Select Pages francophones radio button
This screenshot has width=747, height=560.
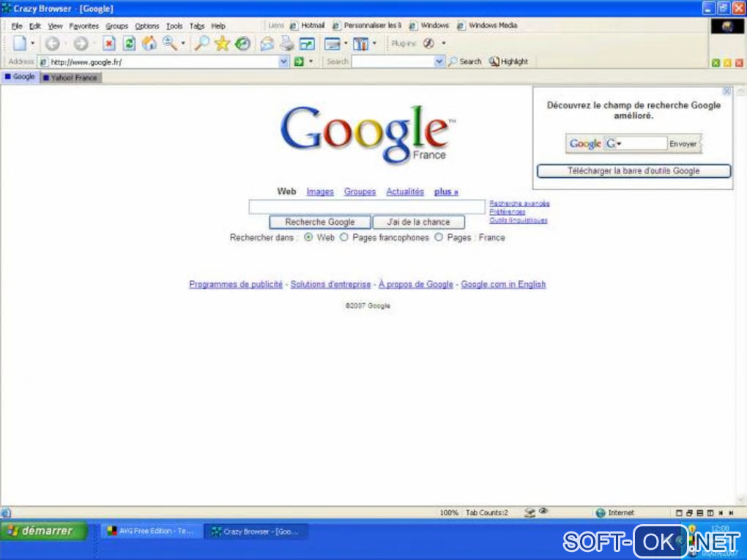pyautogui.click(x=344, y=237)
